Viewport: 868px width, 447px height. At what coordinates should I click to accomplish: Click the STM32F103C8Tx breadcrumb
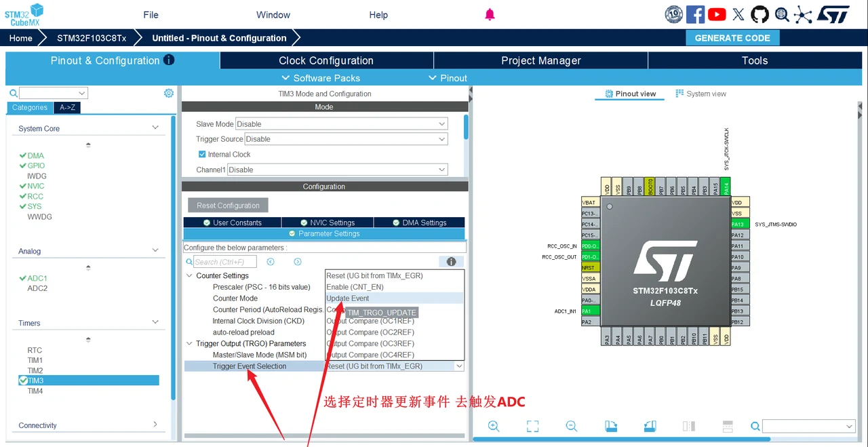[92, 38]
